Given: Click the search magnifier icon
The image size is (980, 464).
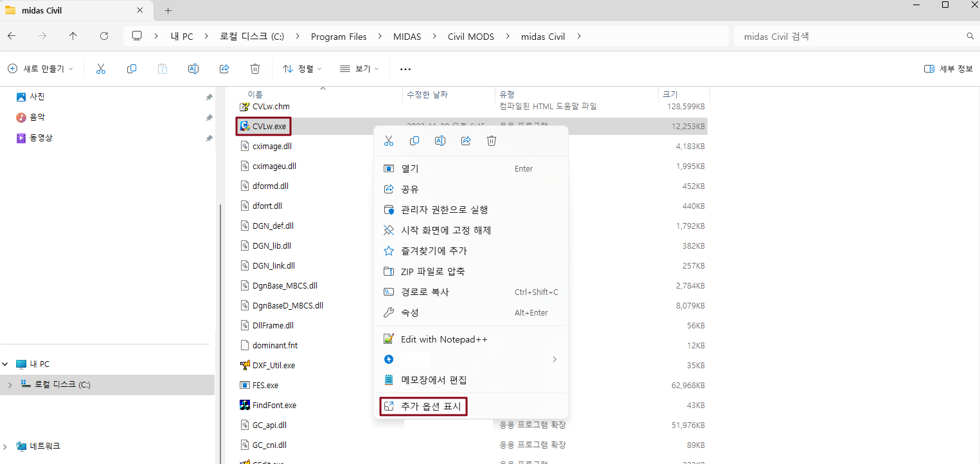Looking at the screenshot, I should tap(970, 36).
